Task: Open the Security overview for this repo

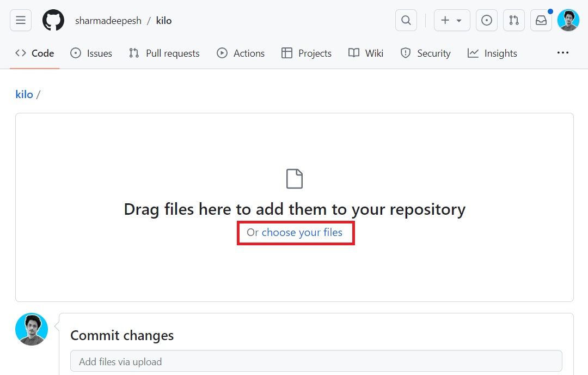Action: 425,53
